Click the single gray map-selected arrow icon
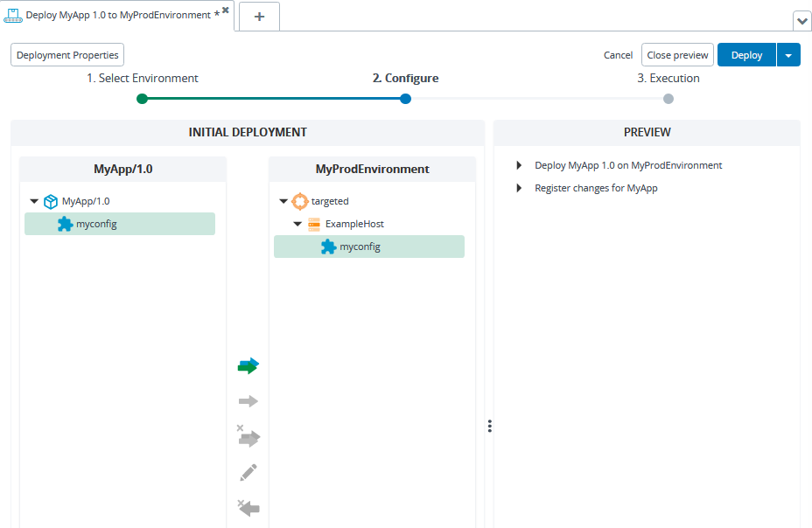This screenshot has width=812, height=528. tap(248, 400)
